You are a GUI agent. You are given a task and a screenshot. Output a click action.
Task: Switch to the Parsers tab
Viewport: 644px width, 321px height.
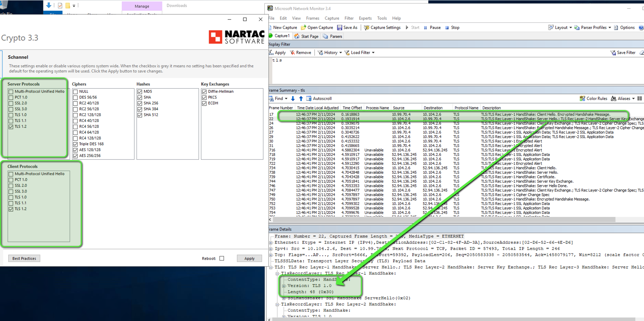pyautogui.click(x=332, y=36)
